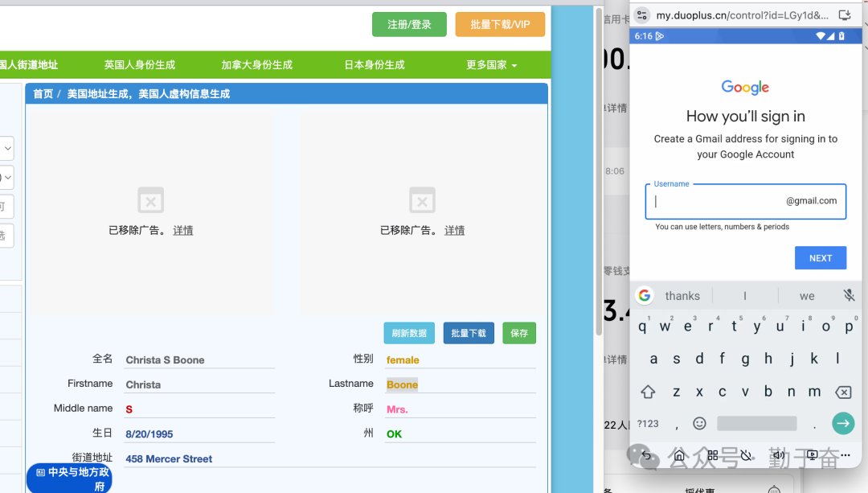Tap the 'we' keyboard suggestion
This screenshot has width=868, height=493.
point(807,296)
